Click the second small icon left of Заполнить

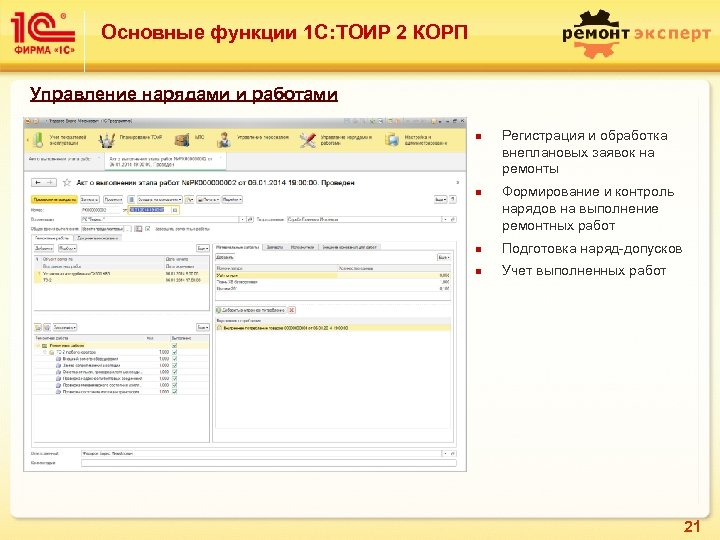click(x=47, y=327)
